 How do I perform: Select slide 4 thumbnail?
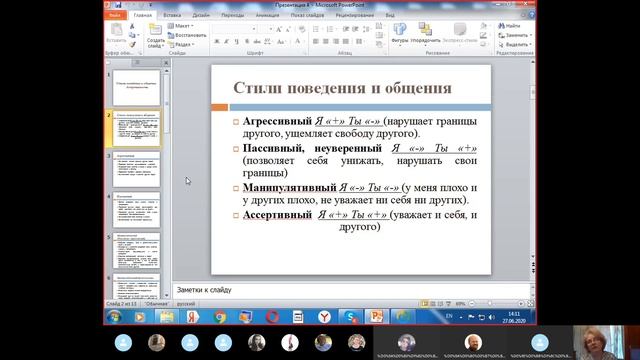136,210
